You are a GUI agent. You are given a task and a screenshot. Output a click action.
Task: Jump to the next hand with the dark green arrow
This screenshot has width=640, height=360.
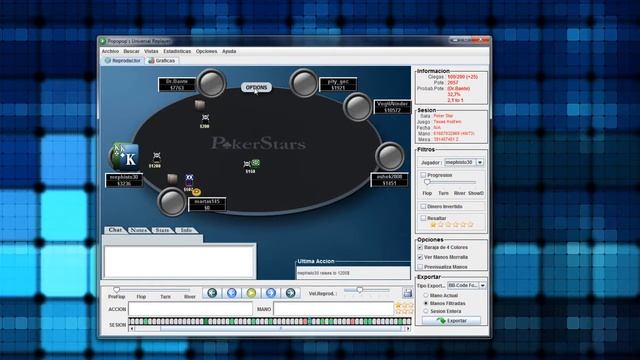290,293
